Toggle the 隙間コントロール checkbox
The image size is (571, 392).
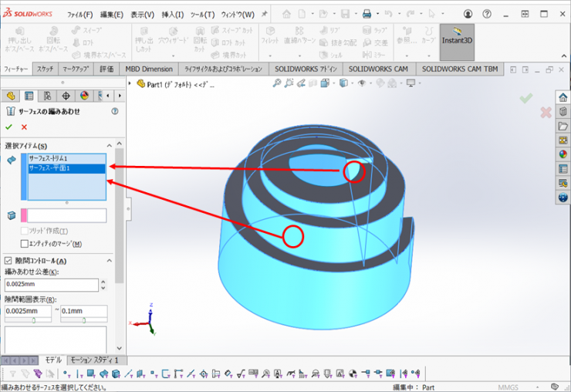(x=8, y=261)
